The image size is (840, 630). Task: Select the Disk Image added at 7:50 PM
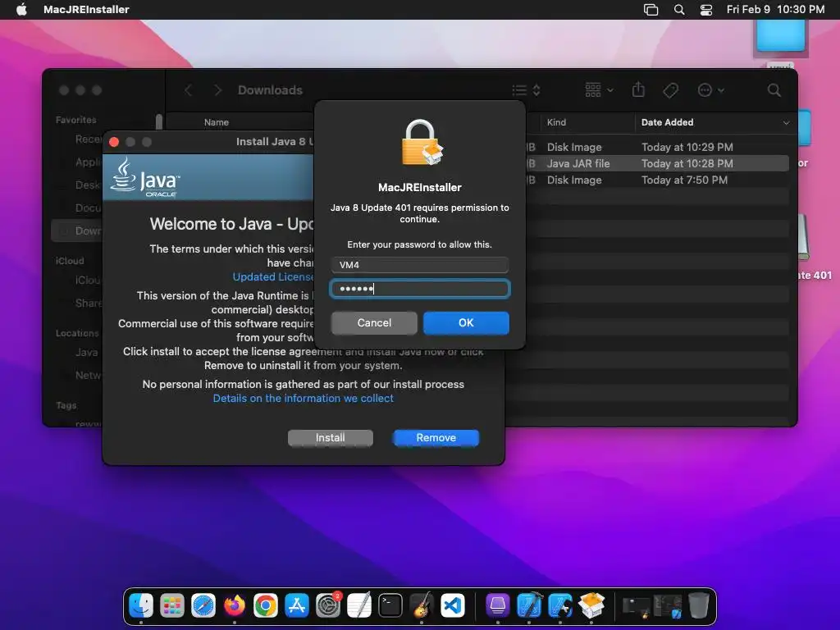click(657, 180)
